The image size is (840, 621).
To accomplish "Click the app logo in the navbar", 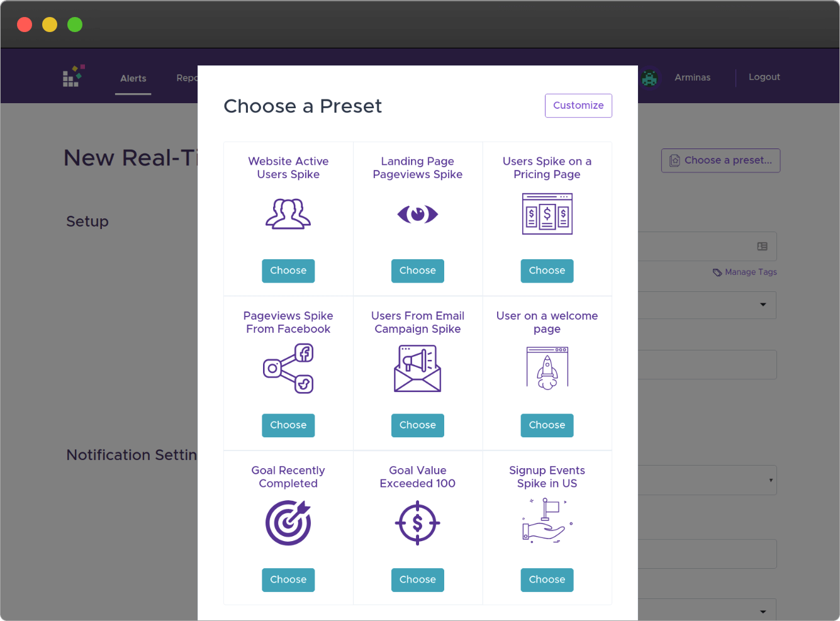I will [74, 76].
